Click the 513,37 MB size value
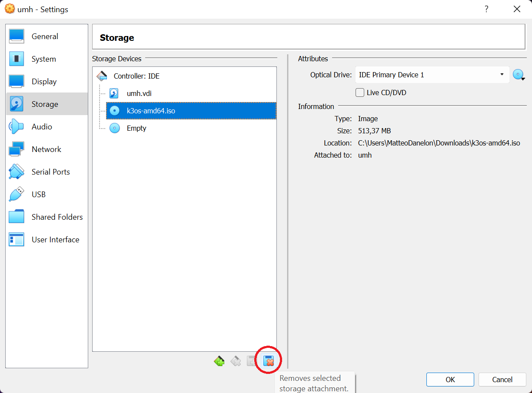532x393 pixels. (374, 131)
